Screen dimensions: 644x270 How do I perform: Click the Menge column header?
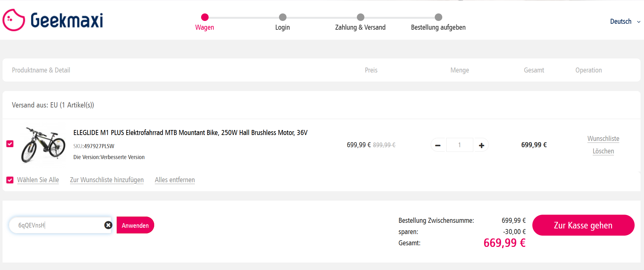point(459,70)
